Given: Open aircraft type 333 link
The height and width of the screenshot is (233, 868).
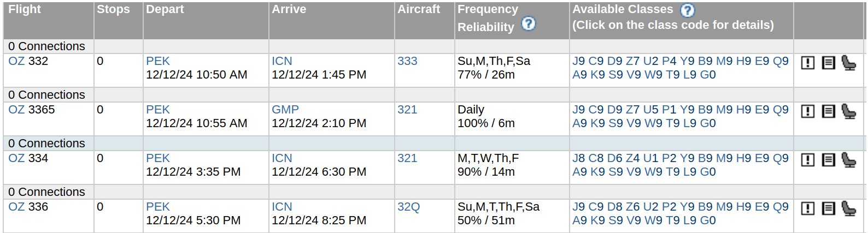Looking at the screenshot, I should (407, 61).
